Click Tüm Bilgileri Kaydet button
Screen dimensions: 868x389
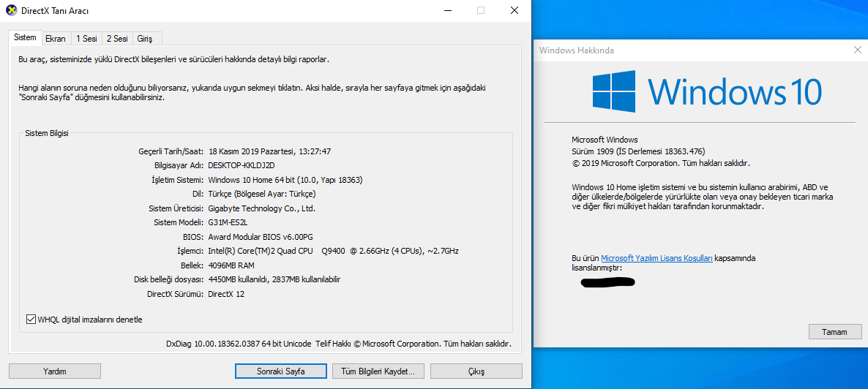click(378, 371)
